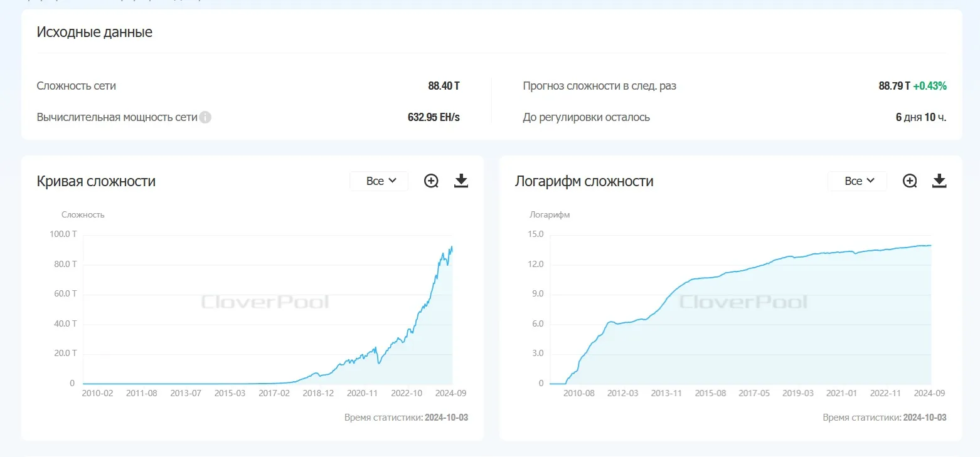Image resolution: width=980 pixels, height=457 pixels.
Task: Click the 6 дня 10 ч. countdown value
Action: tap(920, 117)
